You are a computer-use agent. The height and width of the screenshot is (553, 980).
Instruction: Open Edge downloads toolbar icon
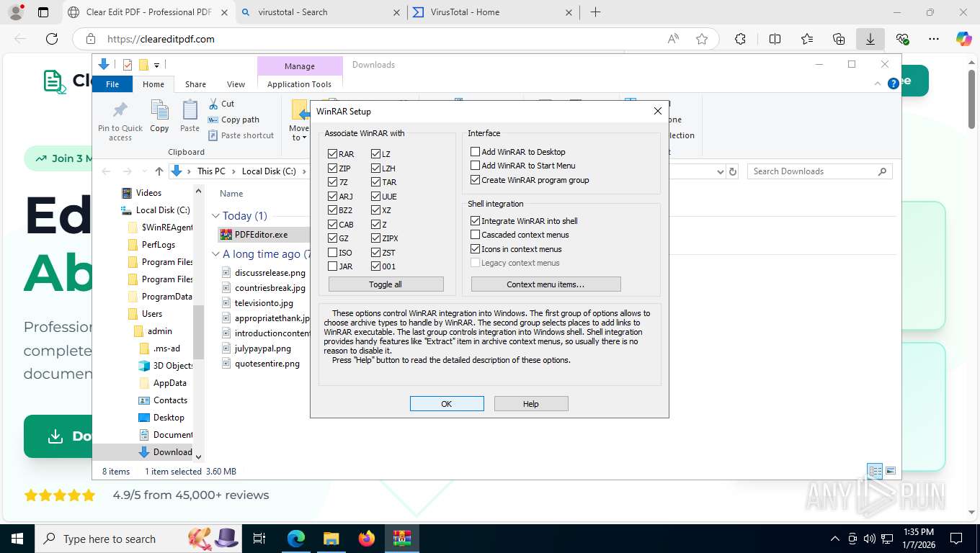pos(870,39)
